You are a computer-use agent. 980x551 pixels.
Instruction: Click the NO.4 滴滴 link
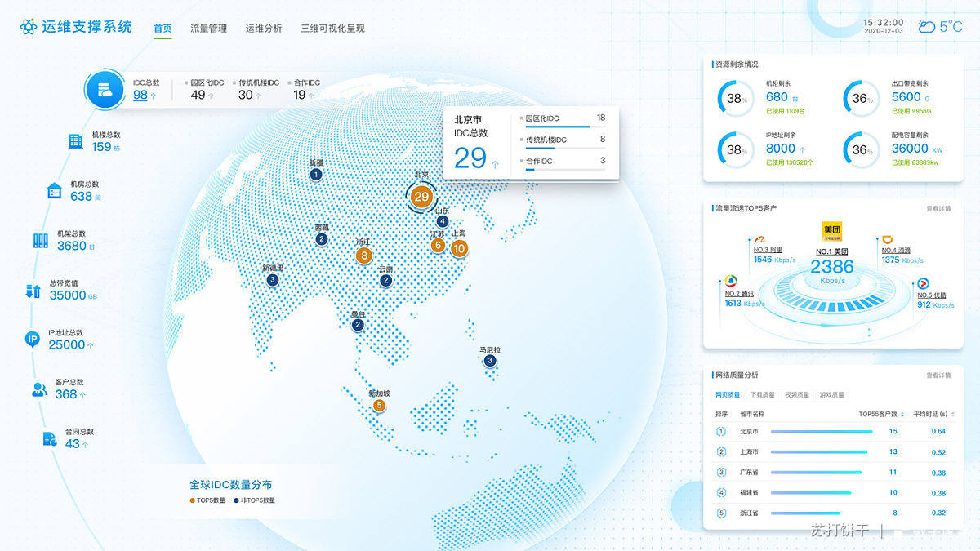(x=897, y=251)
